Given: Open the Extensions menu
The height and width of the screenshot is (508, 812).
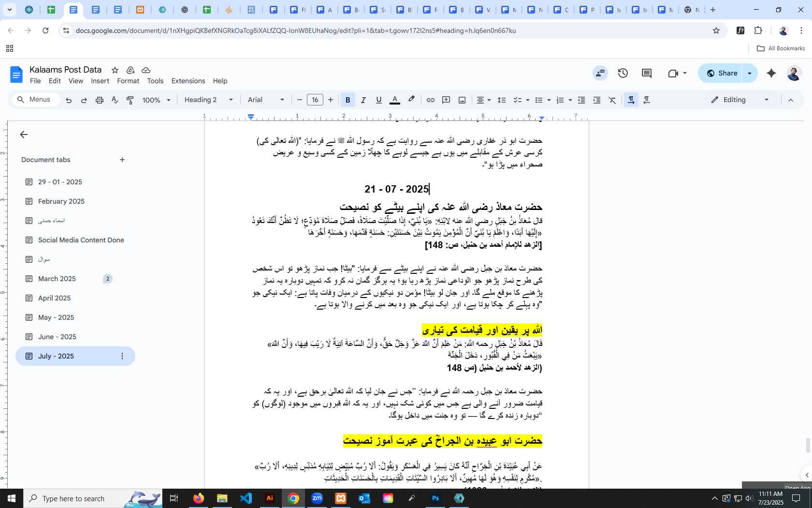Looking at the screenshot, I should click(x=188, y=81).
